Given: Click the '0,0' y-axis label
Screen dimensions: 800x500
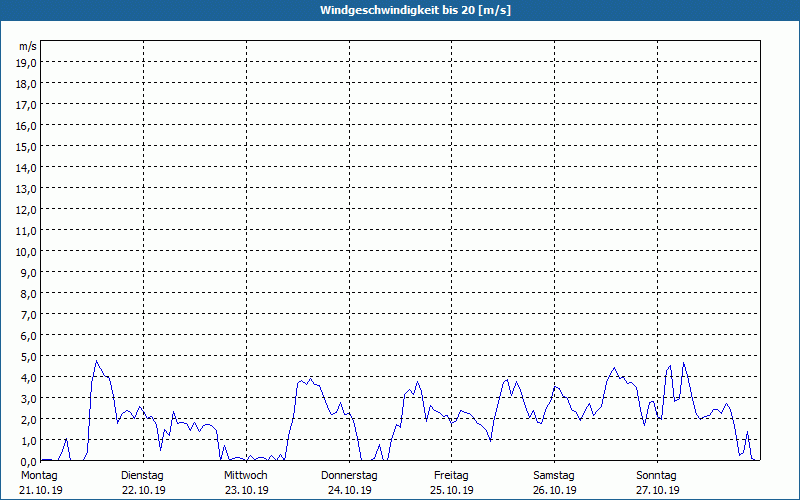Looking at the screenshot, I should tap(27, 461).
